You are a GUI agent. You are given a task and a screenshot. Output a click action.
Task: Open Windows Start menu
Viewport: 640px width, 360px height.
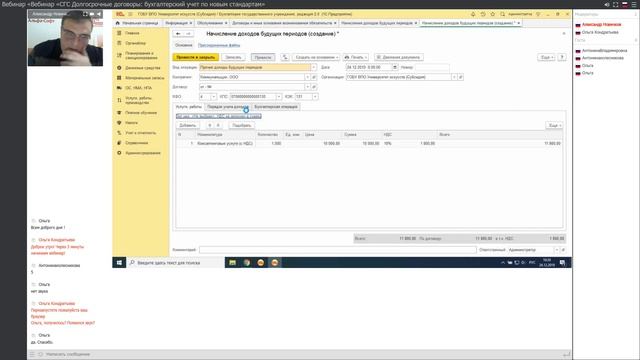click(x=119, y=263)
